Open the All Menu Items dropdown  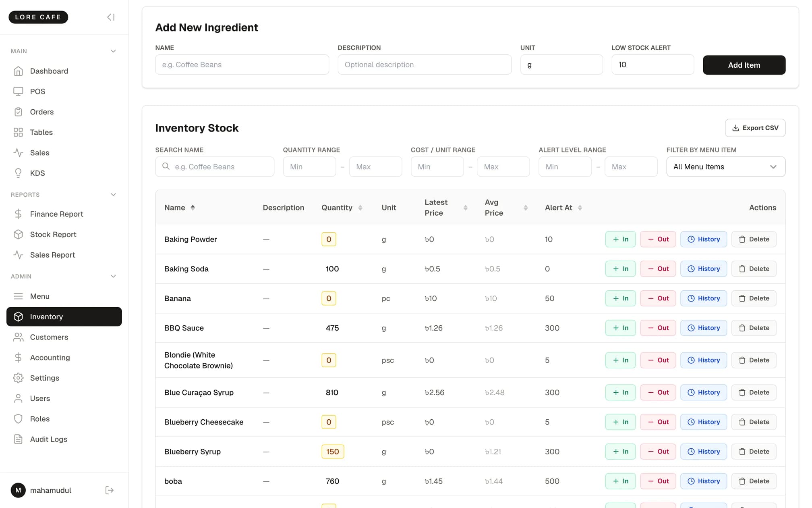(726, 167)
